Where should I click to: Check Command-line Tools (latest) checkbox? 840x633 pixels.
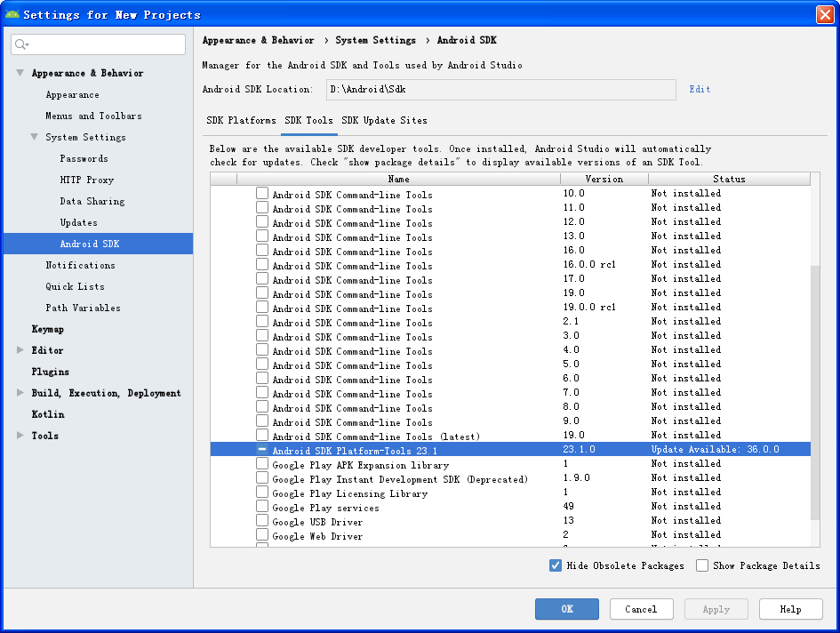coord(262,436)
